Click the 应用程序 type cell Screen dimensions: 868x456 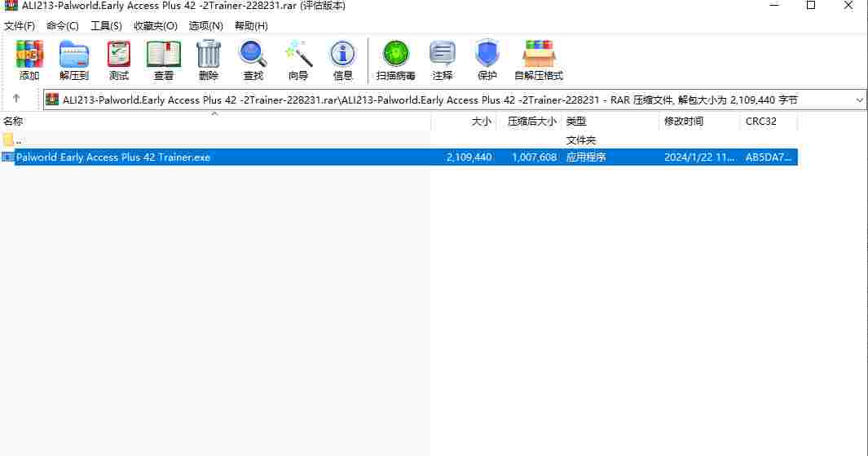586,157
